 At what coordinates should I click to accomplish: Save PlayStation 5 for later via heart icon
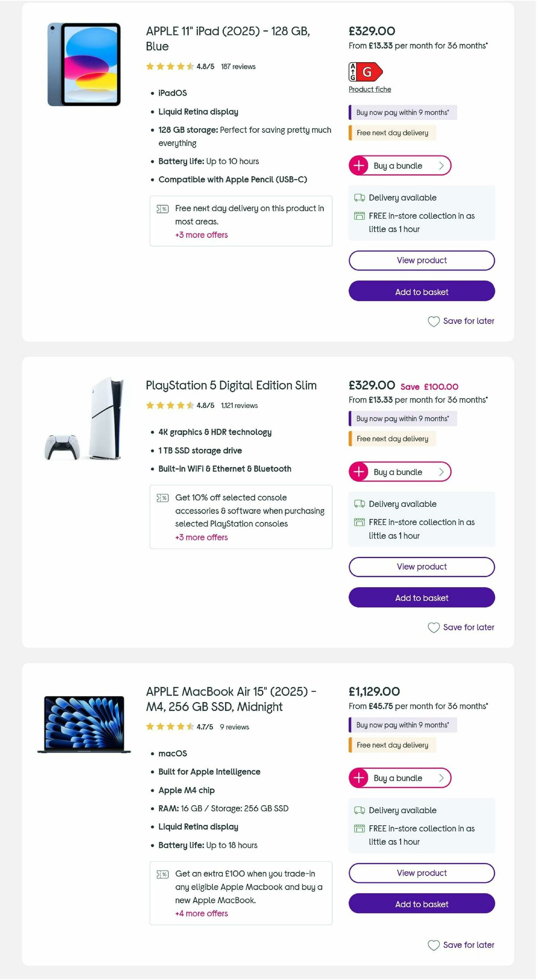click(x=433, y=628)
